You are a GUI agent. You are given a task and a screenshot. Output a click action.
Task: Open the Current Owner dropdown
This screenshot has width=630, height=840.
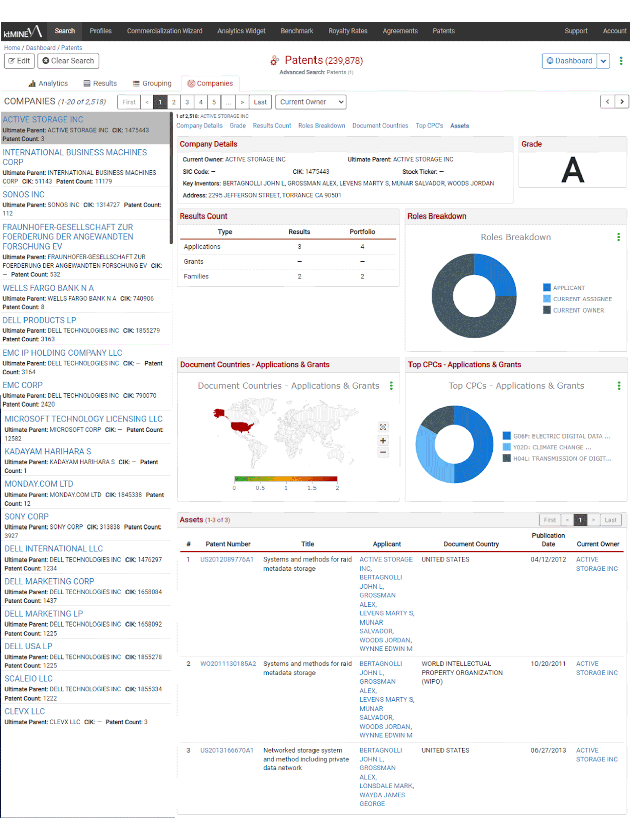point(311,102)
